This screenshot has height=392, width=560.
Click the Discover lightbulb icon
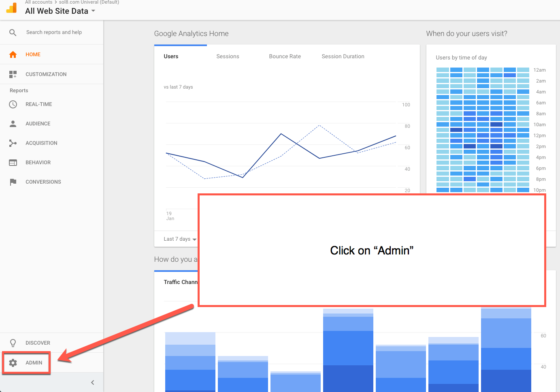pos(13,343)
